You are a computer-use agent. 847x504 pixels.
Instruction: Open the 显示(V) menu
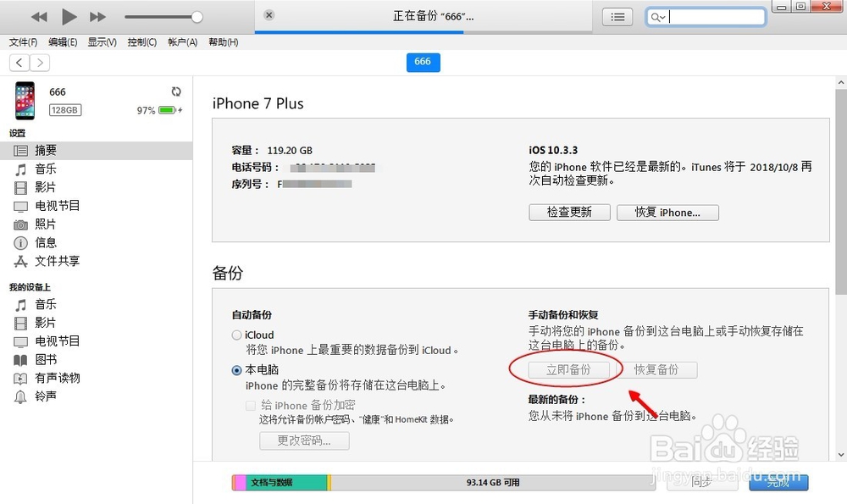pos(102,42)
